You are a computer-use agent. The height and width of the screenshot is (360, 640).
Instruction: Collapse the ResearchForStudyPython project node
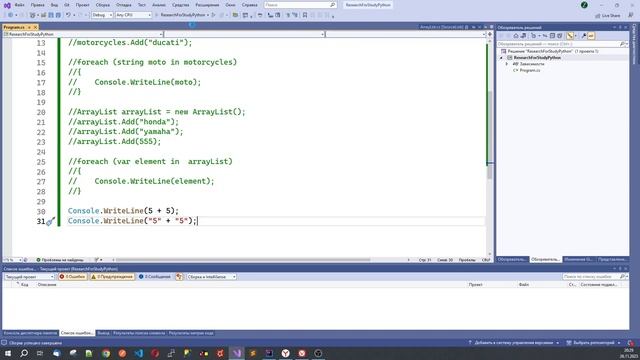[x=502, y=58]
